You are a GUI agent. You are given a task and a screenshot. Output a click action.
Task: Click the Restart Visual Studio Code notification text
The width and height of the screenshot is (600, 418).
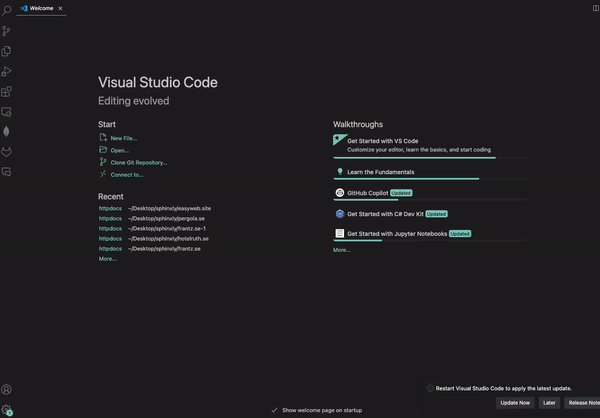[504, 389]
